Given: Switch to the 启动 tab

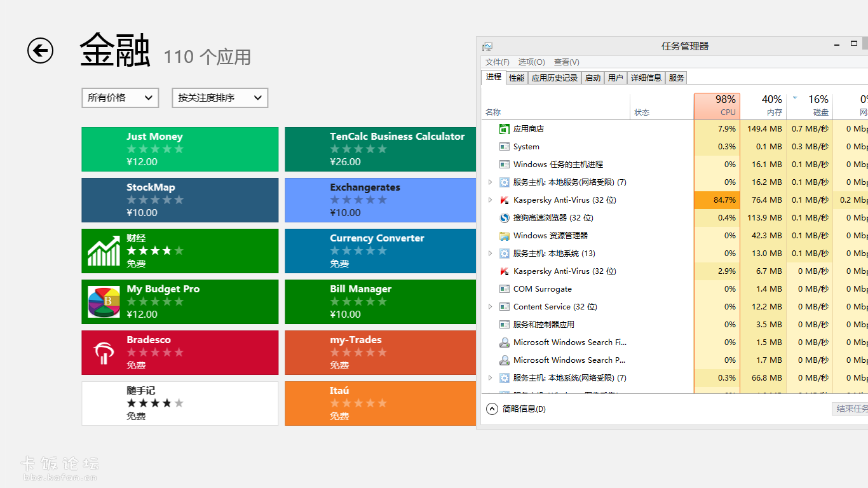Looking at the screenshot, I should (593, 78).
